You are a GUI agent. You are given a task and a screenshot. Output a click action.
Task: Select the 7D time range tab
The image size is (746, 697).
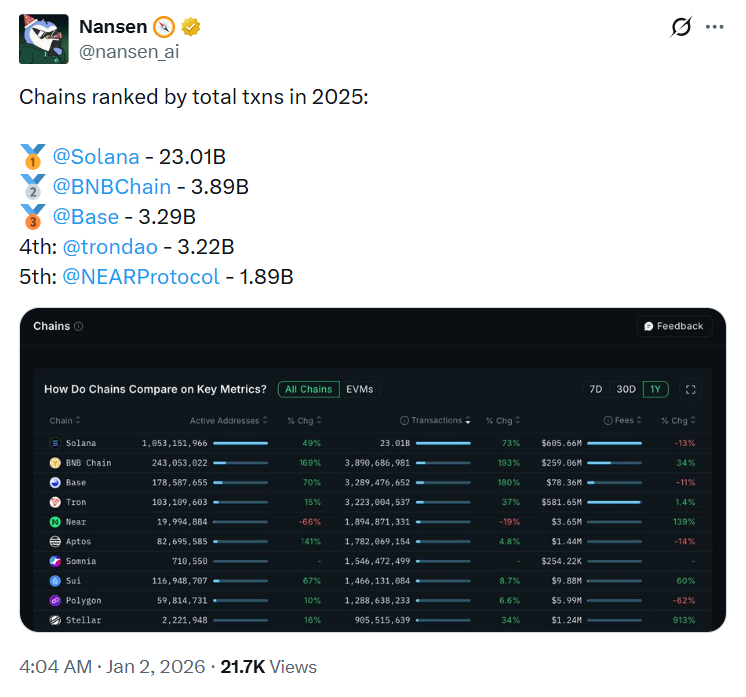click(596, 389)
